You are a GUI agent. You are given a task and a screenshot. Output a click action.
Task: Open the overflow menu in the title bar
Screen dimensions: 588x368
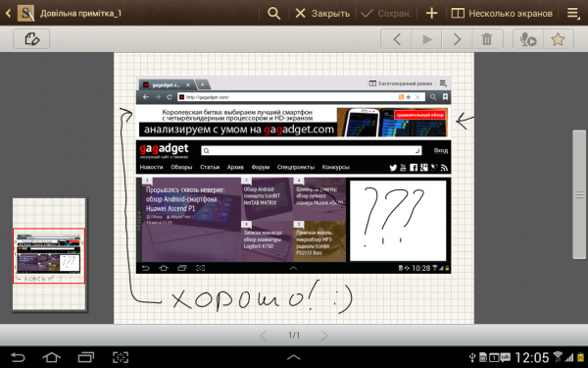pyautogui.click(x=572, y=14)
